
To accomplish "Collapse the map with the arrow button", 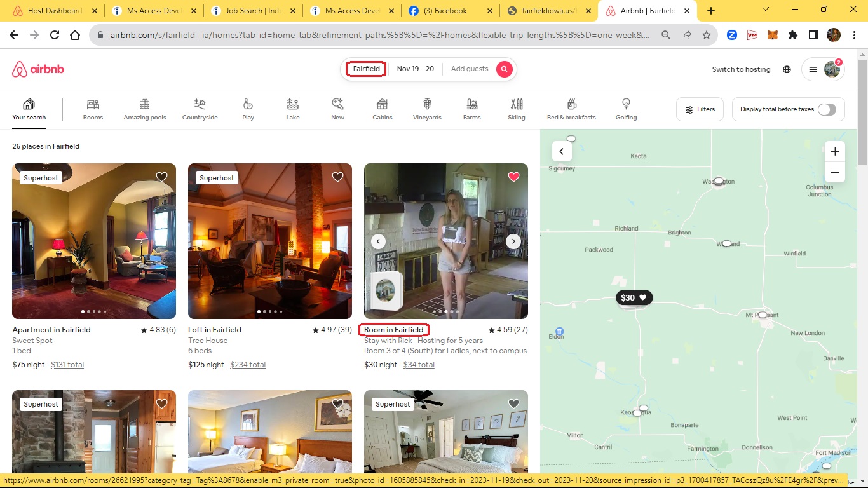I will click(562, 151).
